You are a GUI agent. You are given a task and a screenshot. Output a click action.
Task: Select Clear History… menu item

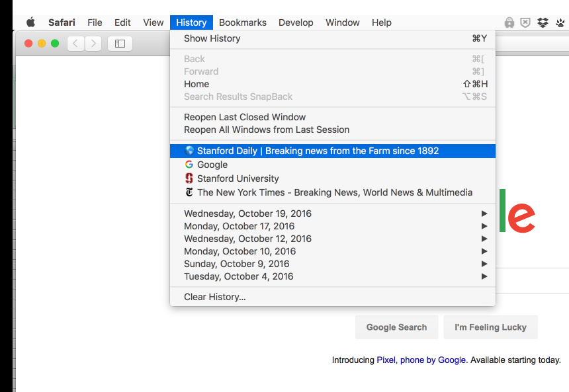tap(333, 297)
